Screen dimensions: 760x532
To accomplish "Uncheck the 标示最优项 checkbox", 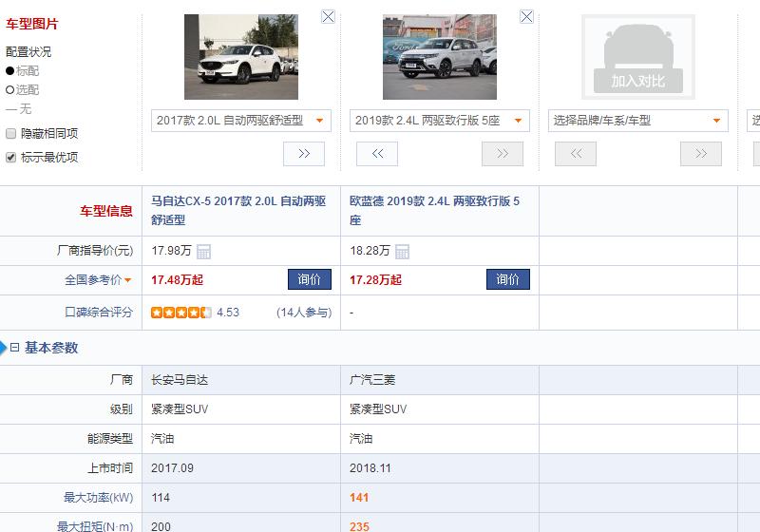I will [x=10, y=158].
